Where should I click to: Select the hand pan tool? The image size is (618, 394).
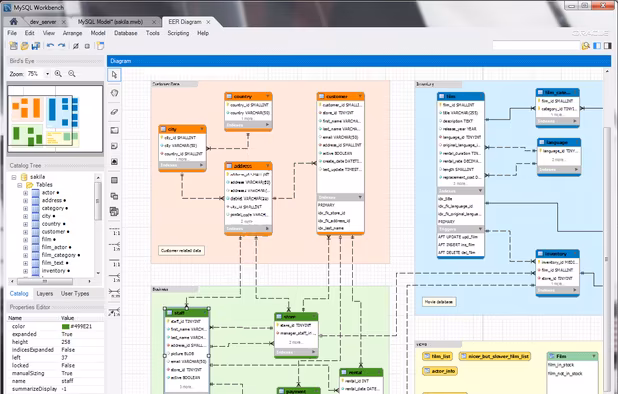tap(114, 93)
